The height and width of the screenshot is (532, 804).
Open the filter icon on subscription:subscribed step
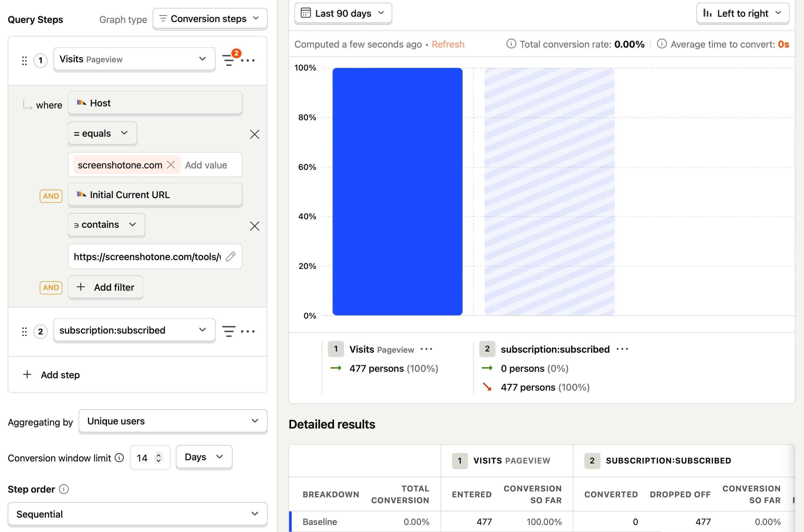coord(228,331)
